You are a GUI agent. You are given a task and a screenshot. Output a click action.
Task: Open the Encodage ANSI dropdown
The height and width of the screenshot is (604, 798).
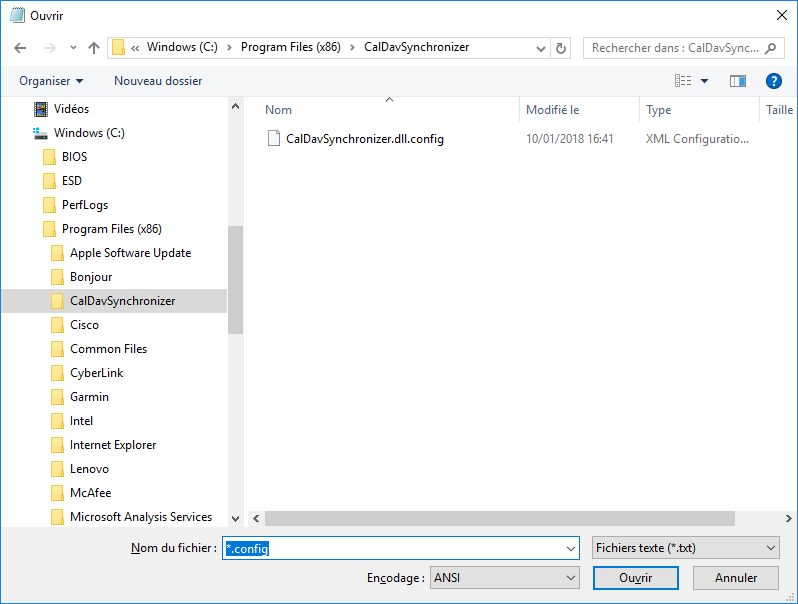[504, 578]
